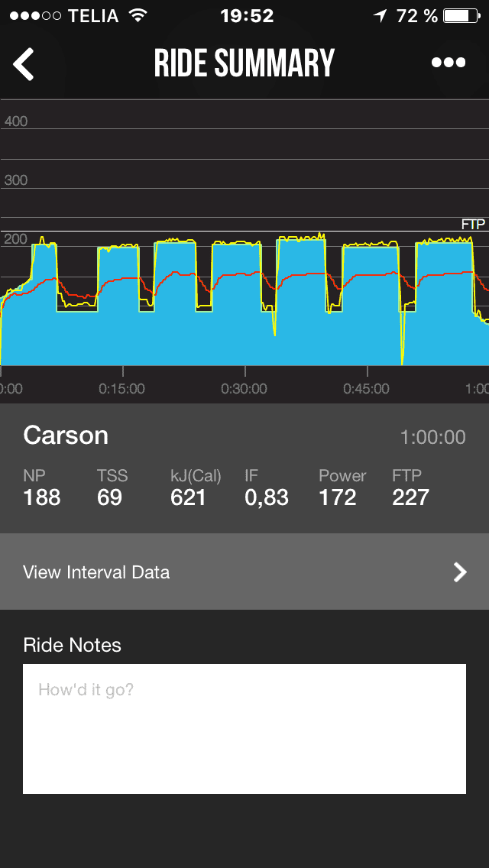
Task: Tap the back arrow icon
Action: click(x=24, y=63)
